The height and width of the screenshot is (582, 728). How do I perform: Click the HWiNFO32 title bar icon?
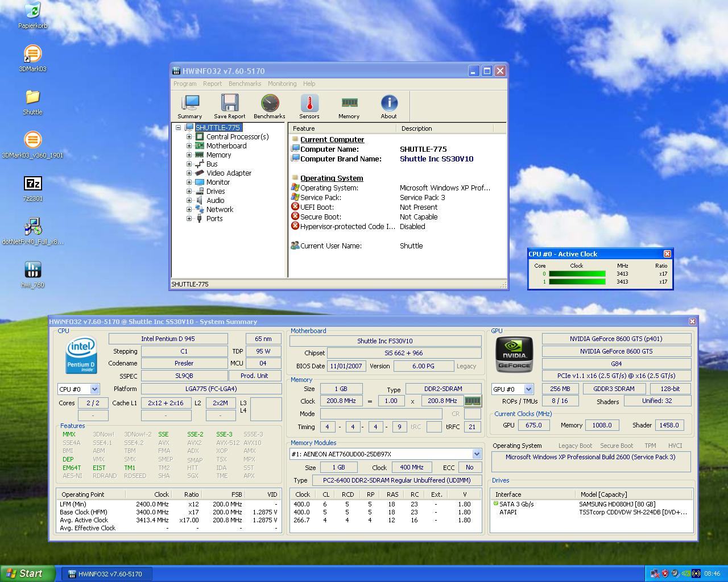(177, 71)
